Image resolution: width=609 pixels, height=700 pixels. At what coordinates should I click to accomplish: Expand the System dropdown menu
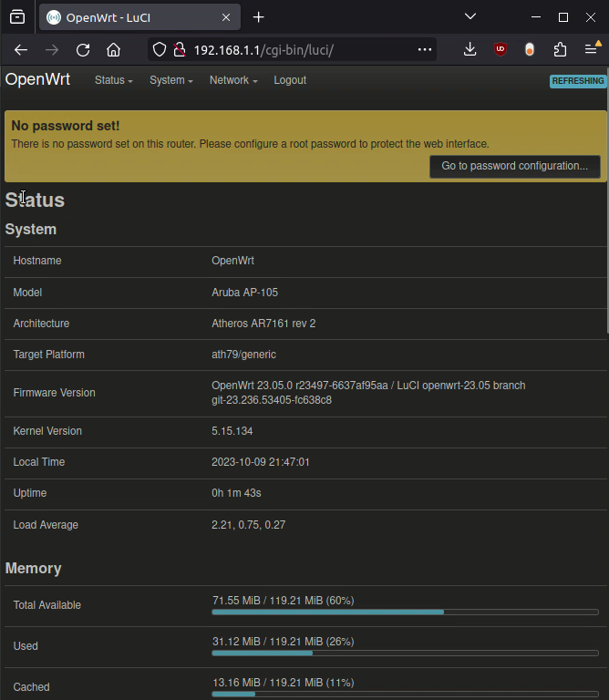(171, 80)
